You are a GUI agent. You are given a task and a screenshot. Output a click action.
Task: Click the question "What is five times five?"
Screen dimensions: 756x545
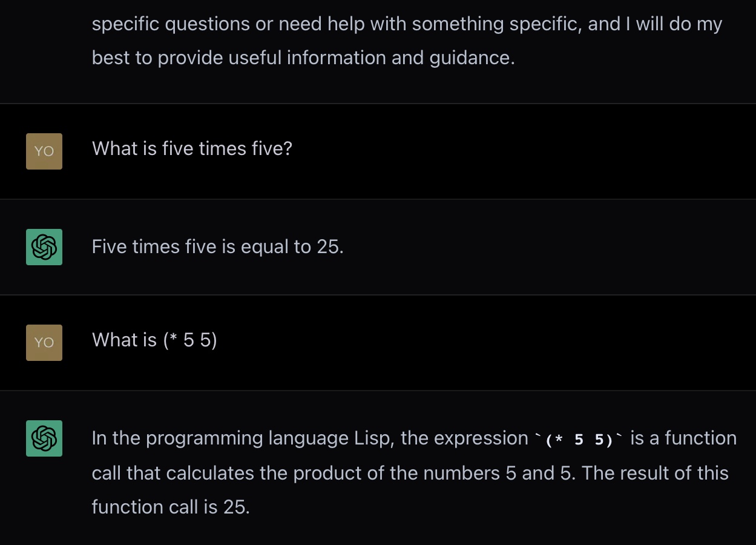(x=192, y=148)
